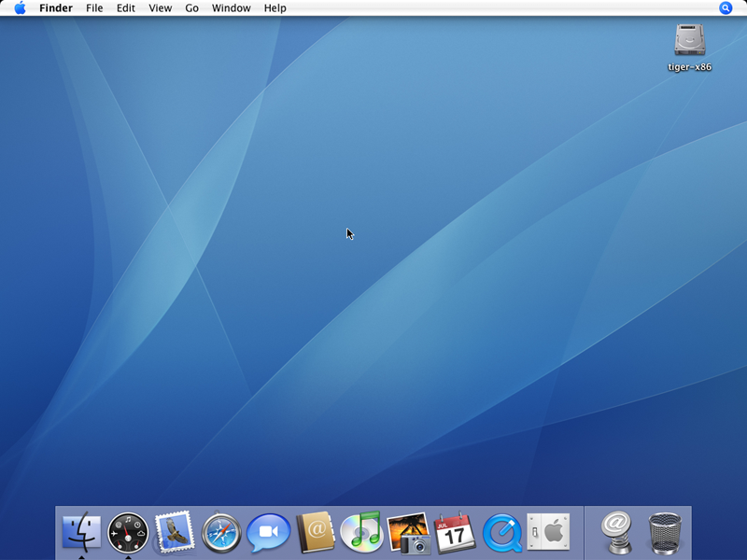Open the File menu

(x=94, y=8)
